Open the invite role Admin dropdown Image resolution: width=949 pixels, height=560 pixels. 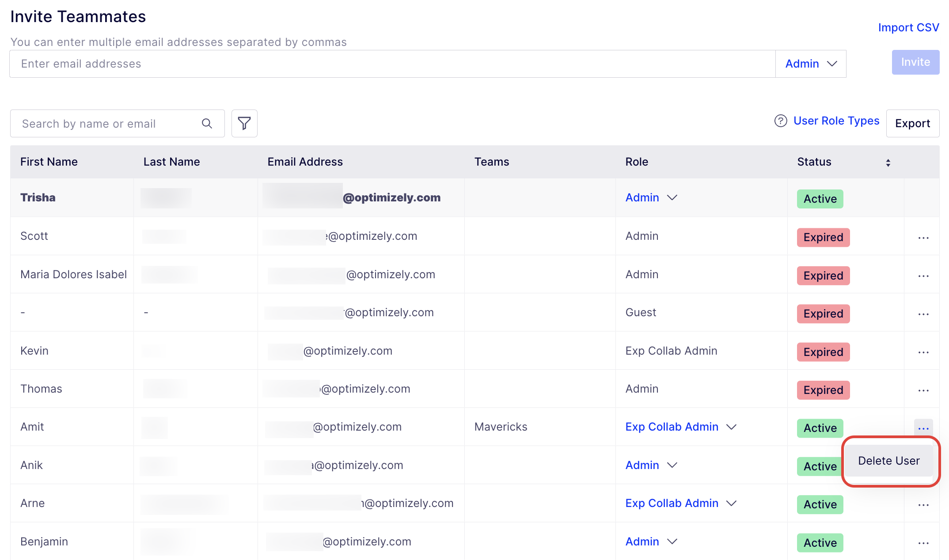coord(811,64)
